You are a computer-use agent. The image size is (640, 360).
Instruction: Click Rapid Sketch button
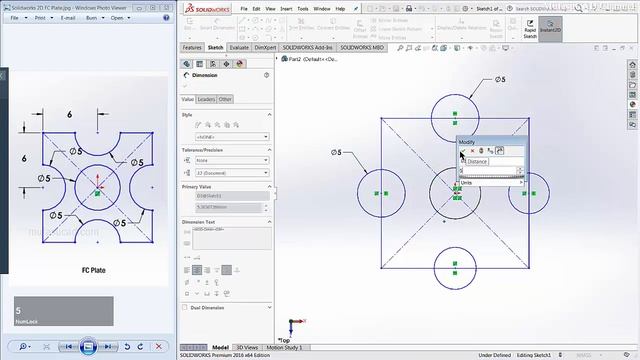[530, 29]
